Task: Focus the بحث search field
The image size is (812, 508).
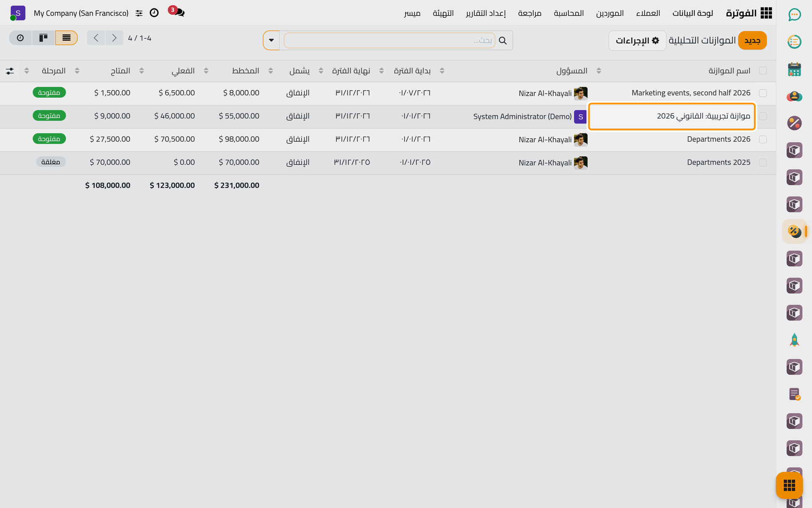Action: (390, 41)
